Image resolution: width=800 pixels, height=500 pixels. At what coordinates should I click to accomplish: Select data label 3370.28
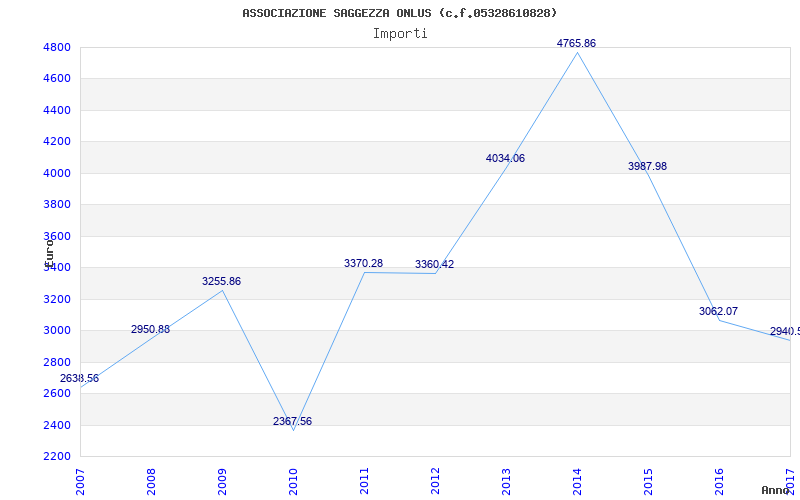[x=363, y=263]
